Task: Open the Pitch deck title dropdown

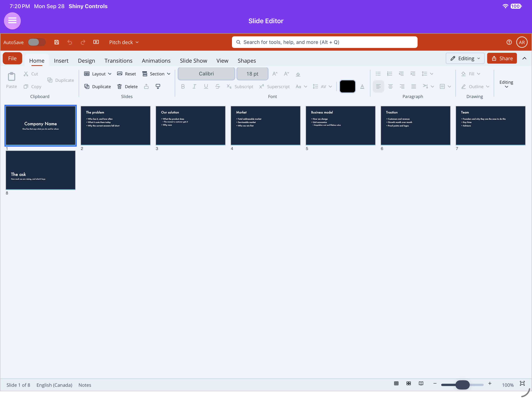Action: tap(124, 42)
